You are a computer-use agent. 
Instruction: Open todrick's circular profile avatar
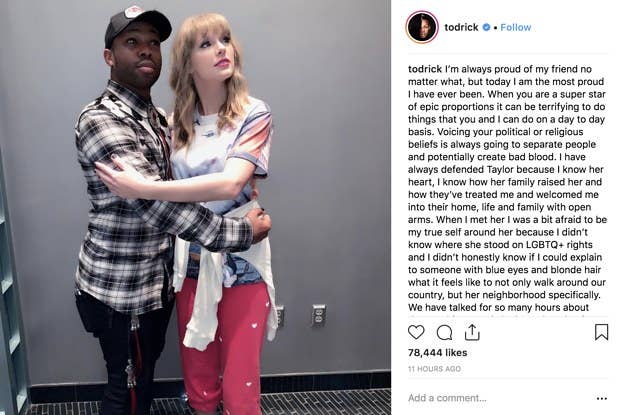coord(422,27)
